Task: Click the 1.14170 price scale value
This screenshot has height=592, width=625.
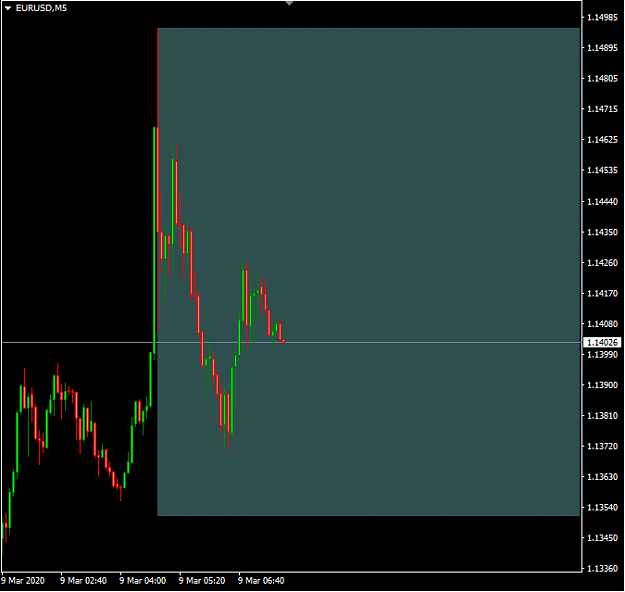Action: pyautogui.click(x=602, y=293)
